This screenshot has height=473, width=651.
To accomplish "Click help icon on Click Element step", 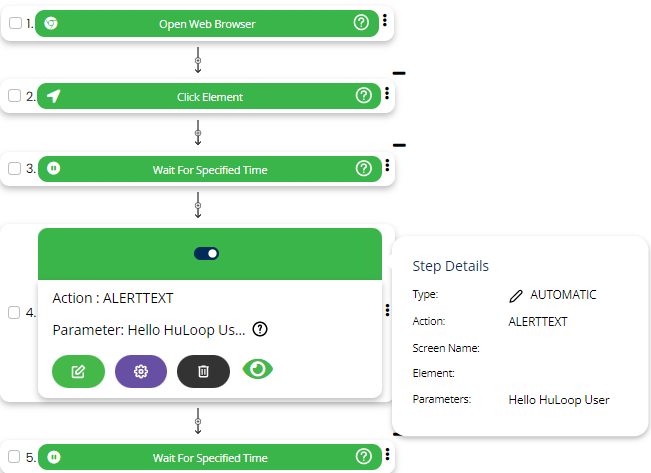I will [363, 96].
